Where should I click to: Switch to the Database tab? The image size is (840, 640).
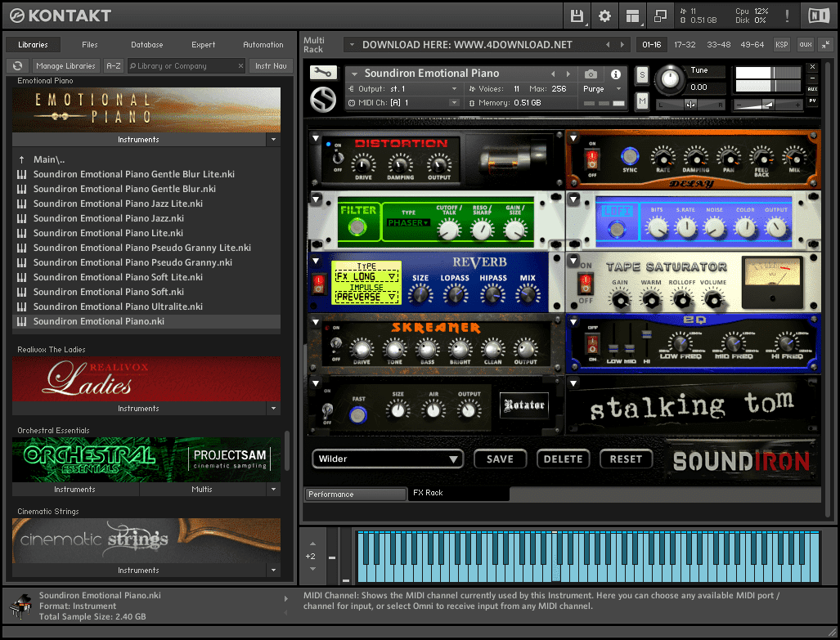click(146, 44)
